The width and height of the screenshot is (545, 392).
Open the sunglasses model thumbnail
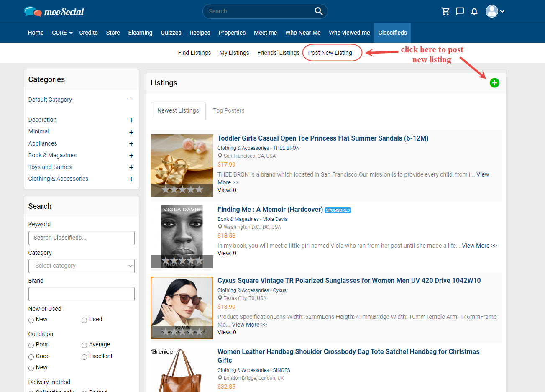pyautogui.click(x=182, y=308)
